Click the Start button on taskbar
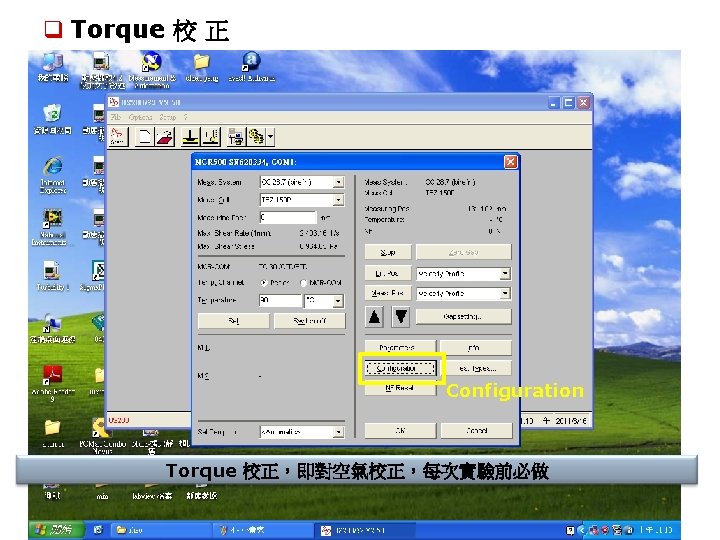The width and height of the screenshot is (720, 540). coord(56,530)
